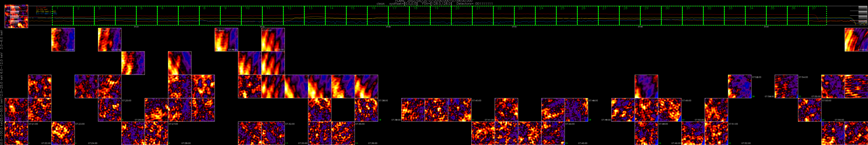Click the '07:36:00' end time label

[373, 143]
